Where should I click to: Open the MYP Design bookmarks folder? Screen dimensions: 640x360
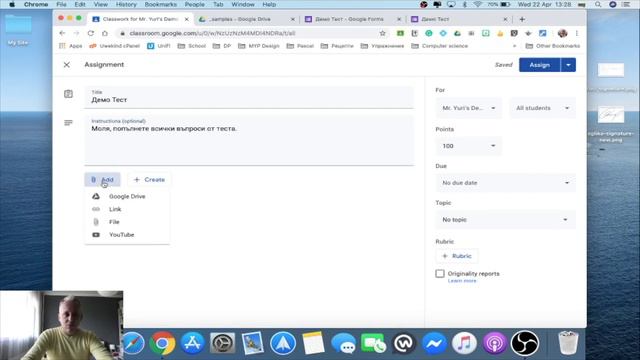(x=259, y=46)
